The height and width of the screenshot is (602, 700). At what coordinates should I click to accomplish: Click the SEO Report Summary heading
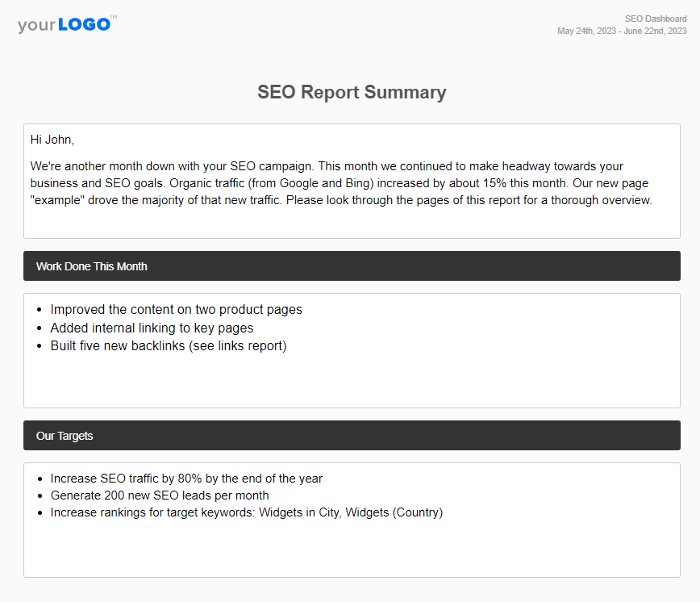(x=352, y=92)
